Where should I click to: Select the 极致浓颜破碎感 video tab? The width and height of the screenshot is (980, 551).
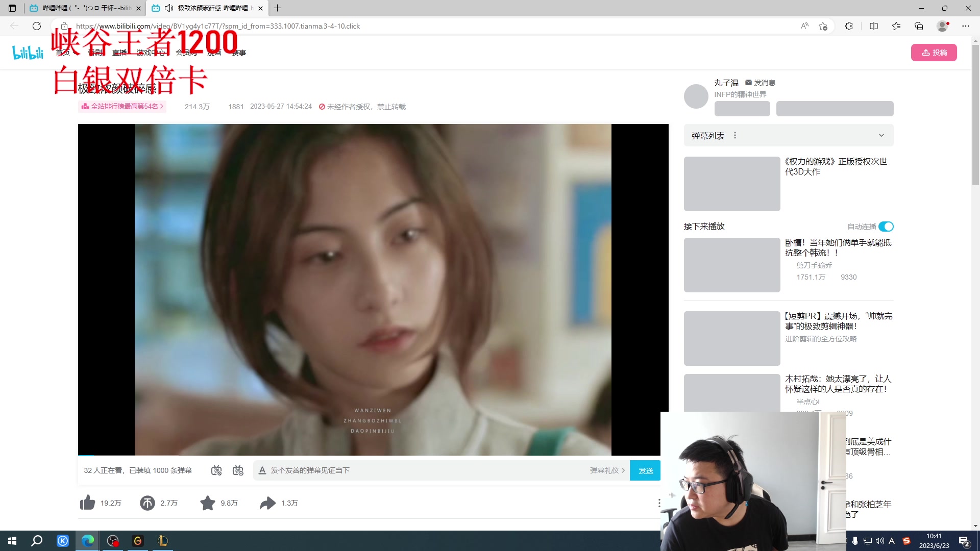click(208, 8)
